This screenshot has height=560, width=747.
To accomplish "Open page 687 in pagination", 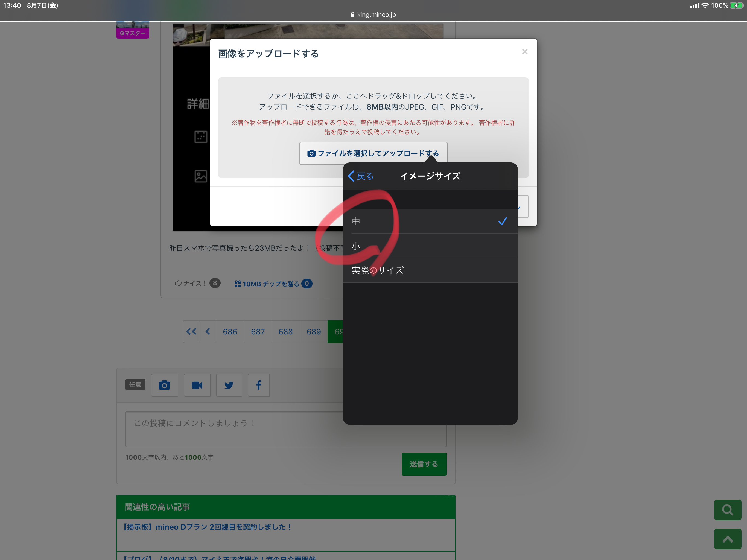I will click(x=258, y=332).
